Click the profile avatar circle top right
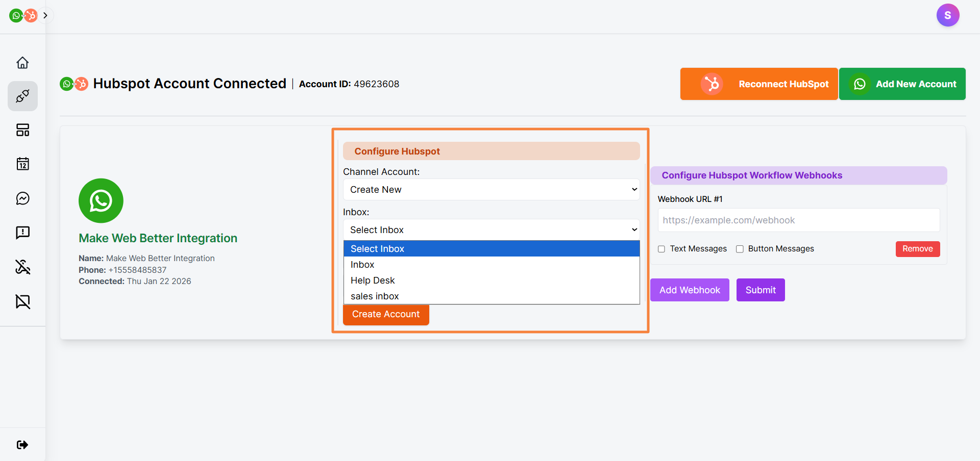This screenshot has height=461, width=980. 948,15
